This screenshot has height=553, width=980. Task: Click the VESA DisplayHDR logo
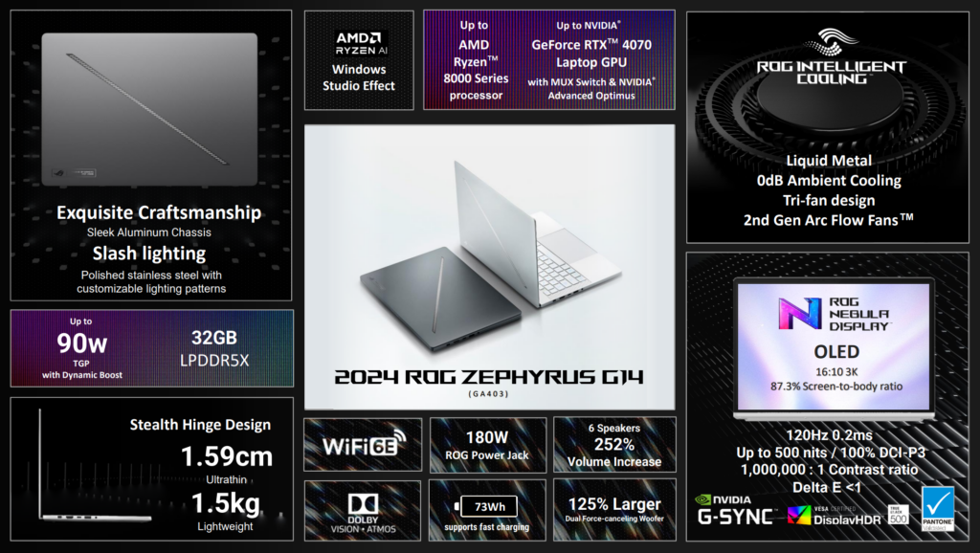tap(834, 516)
